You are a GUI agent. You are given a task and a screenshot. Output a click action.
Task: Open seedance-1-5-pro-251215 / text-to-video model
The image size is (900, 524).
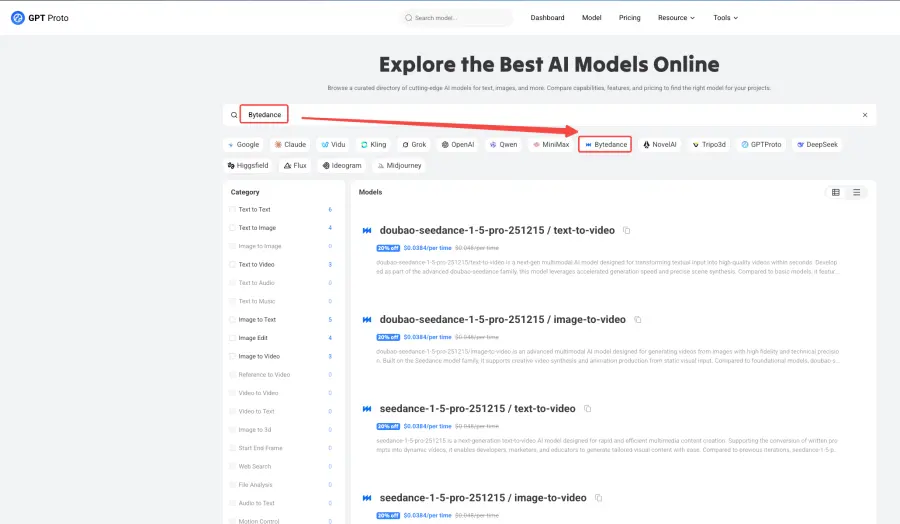pos(478,409)
